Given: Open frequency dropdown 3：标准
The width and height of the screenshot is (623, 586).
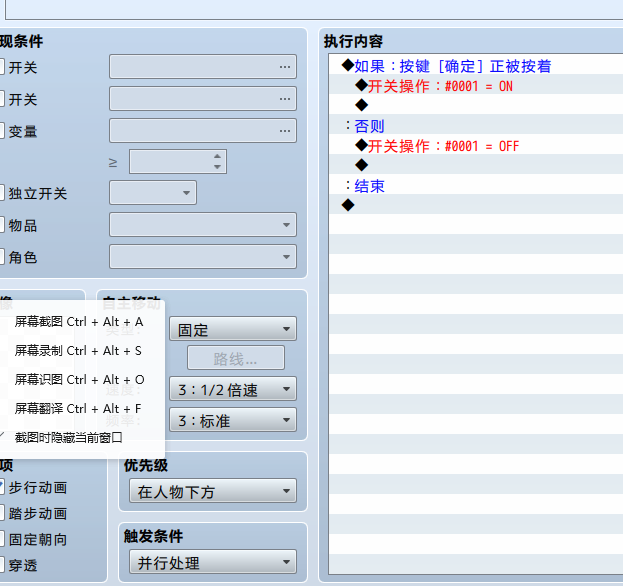Looking at the screenshot, I should tap(233, 420).
